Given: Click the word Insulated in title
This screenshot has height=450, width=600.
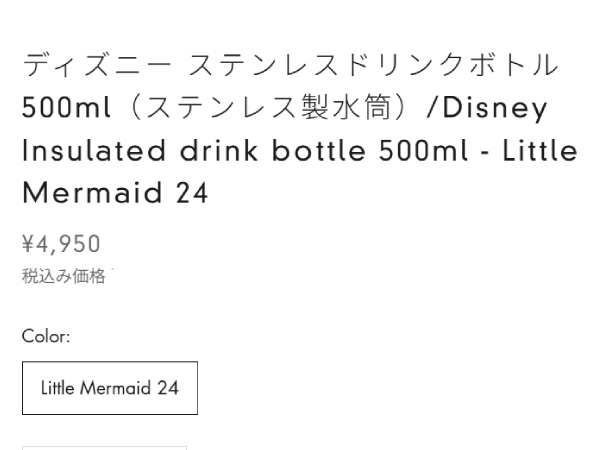Looking at the screenshot, I should [94, 151].
